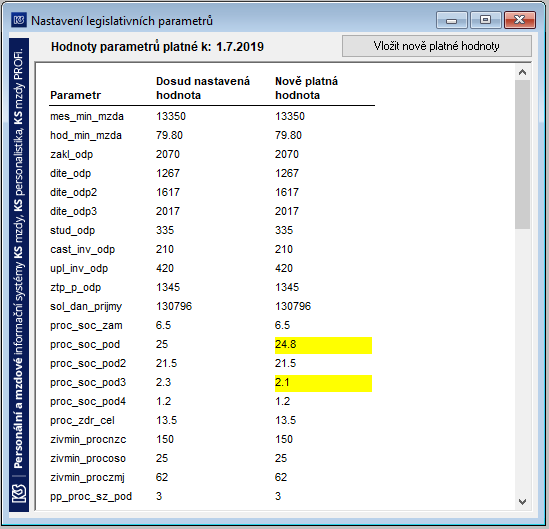Viewport: 549px width, 529px height.
Task: Minimize the Nastavení legislativních parametrů window
Action: point(452,20)
